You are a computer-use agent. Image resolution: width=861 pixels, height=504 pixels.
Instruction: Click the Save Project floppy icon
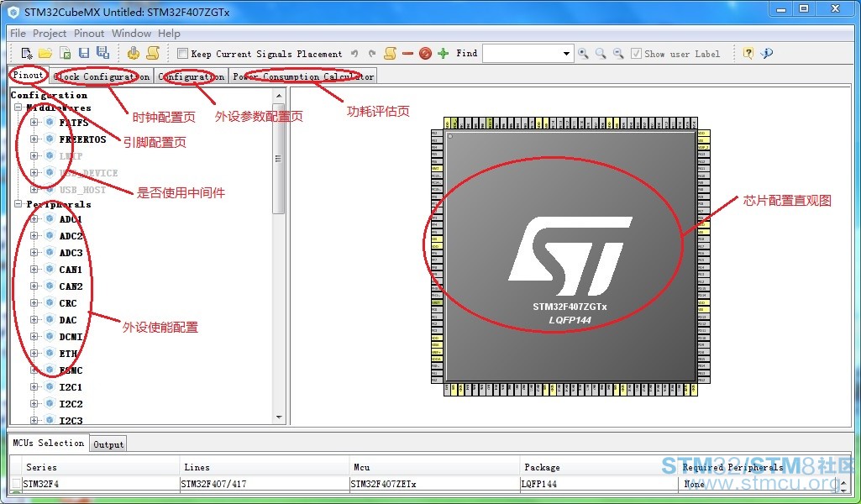pos(84,53)
